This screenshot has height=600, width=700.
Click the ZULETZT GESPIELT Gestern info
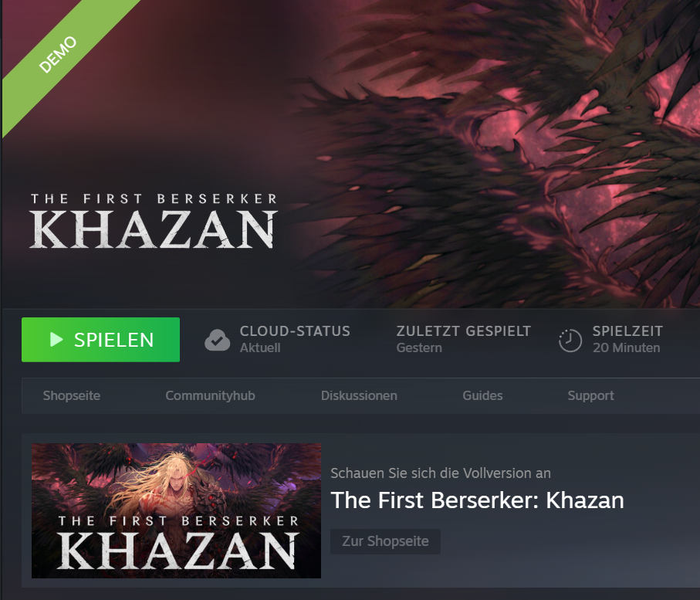point(464,339)
